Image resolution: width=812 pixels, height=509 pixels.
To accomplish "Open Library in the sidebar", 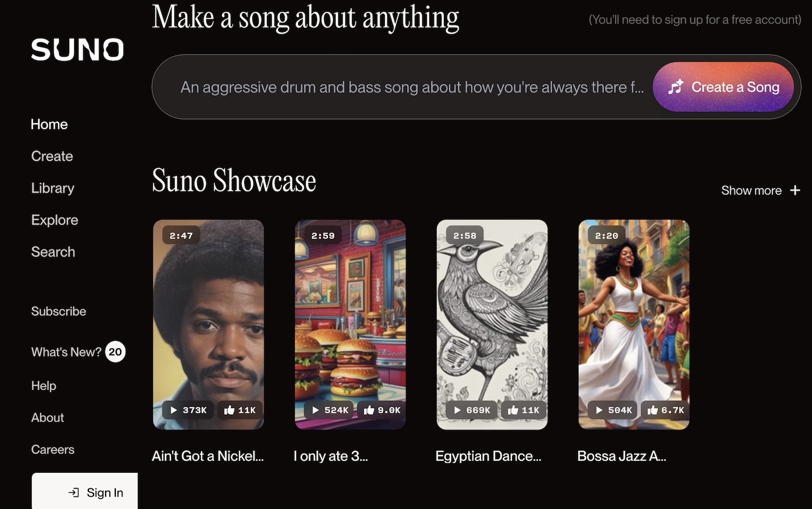I will [x=53, y=188].
